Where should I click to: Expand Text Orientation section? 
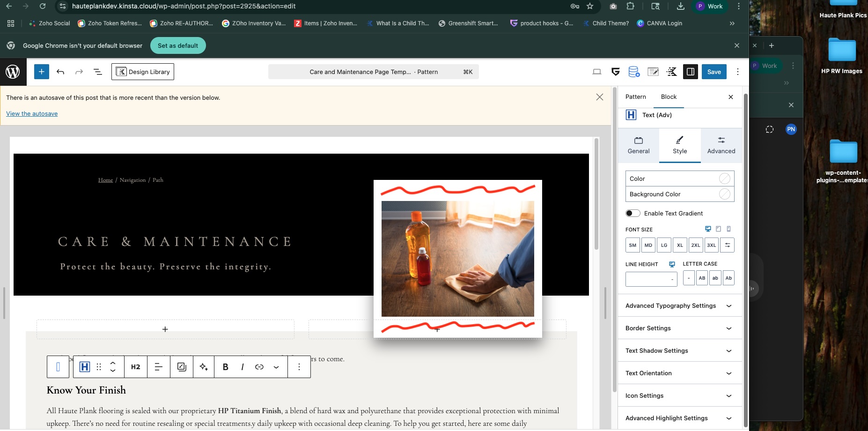tap(680, 373)
